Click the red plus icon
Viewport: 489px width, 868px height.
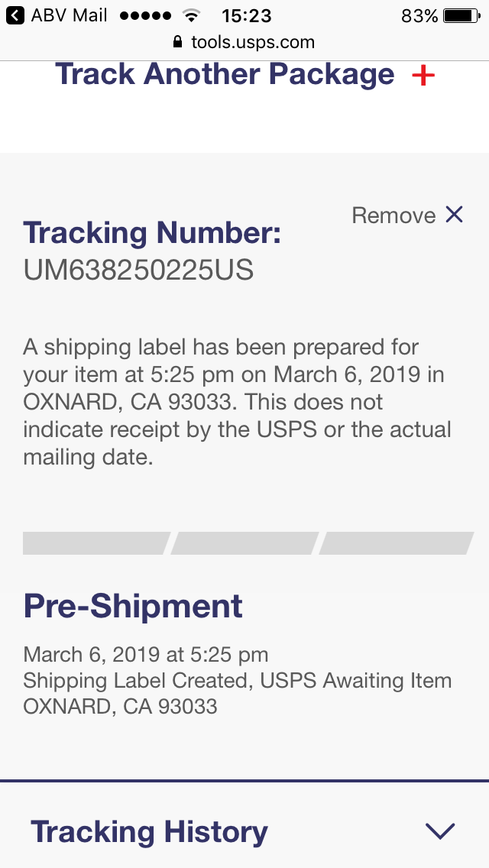pos(423,76)
